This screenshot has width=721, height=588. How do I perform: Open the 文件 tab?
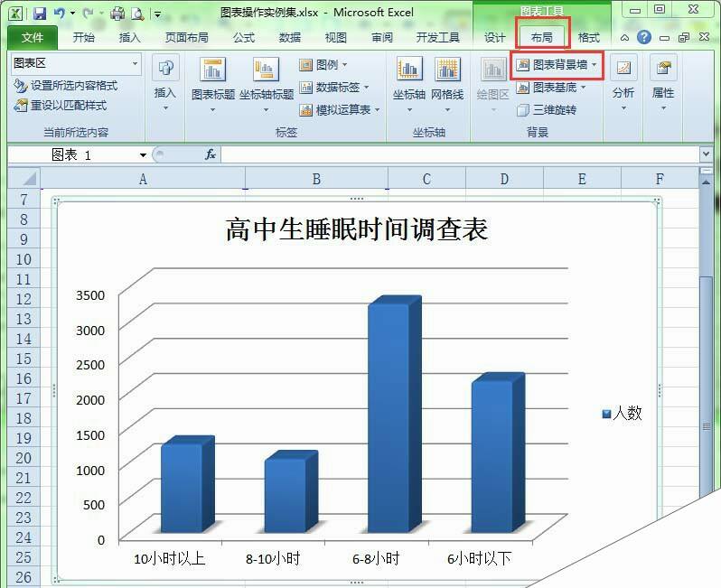click(33, 38)
